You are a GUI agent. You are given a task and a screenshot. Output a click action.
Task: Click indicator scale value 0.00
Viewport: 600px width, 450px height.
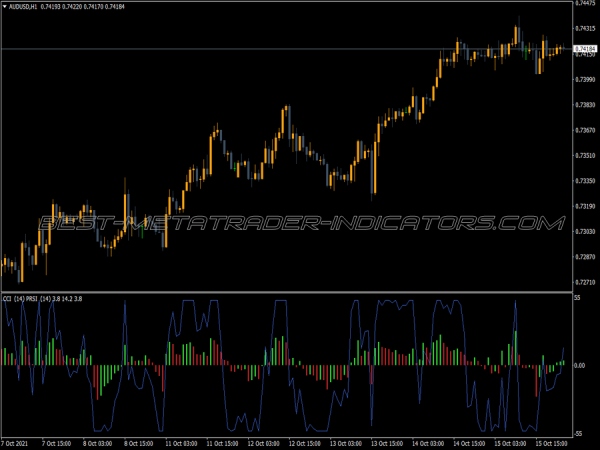tap(580, 365)
